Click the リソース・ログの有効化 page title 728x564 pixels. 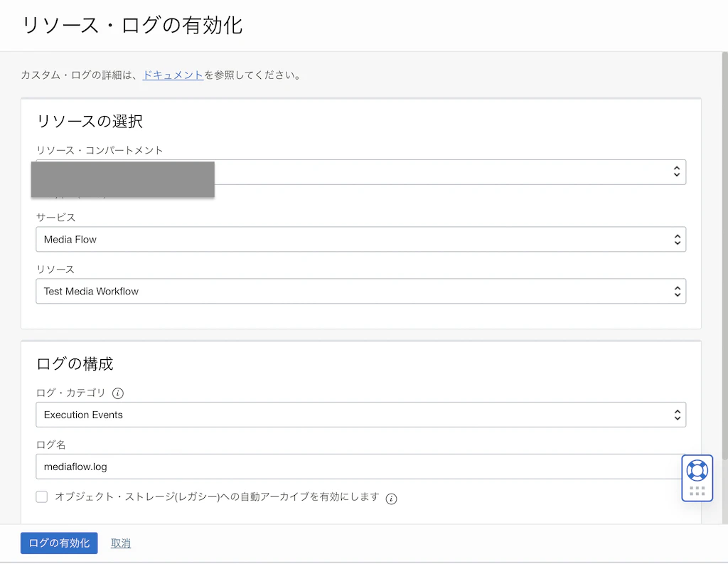[132, 25]
